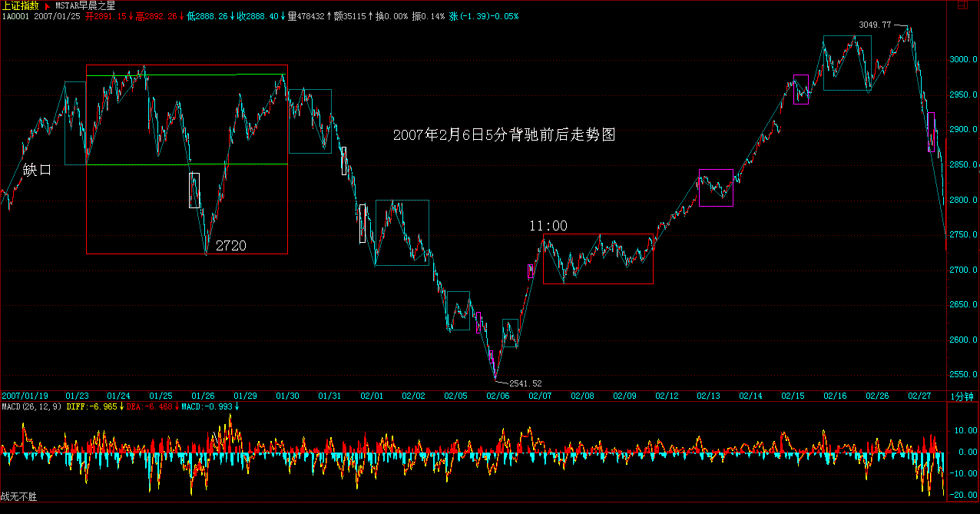Click the MSTAR早晨之星 indicator label

click(84, 5)
